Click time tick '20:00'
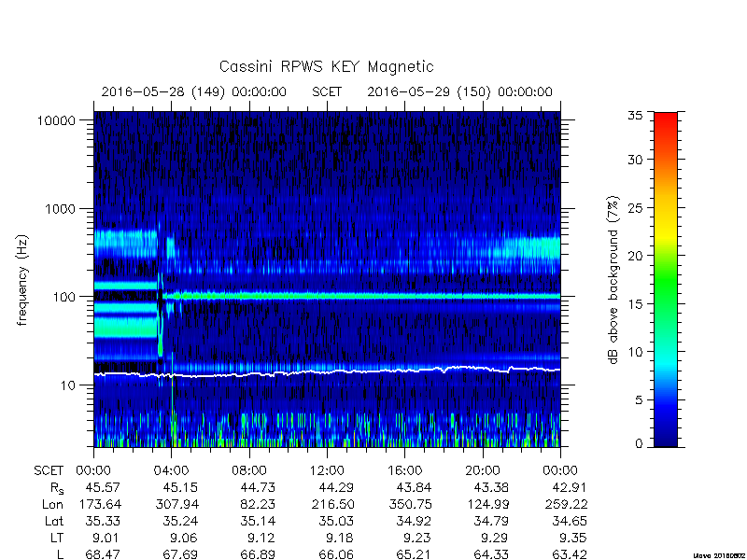Viewport: 747px width, 560px height. pyautogui.click(x=483, y=471)
